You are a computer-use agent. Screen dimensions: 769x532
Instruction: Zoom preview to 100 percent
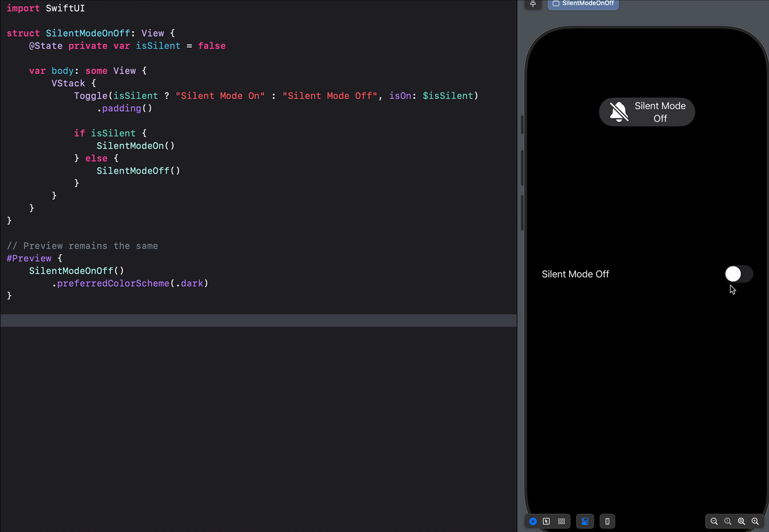(728, 521)
